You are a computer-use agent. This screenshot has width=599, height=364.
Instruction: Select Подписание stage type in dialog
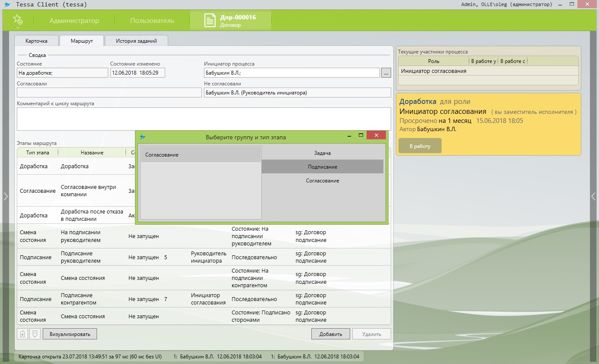(x=322, y=167)
